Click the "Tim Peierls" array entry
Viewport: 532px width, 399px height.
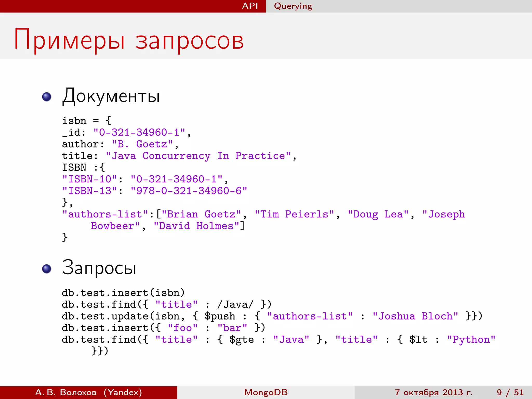294,214
